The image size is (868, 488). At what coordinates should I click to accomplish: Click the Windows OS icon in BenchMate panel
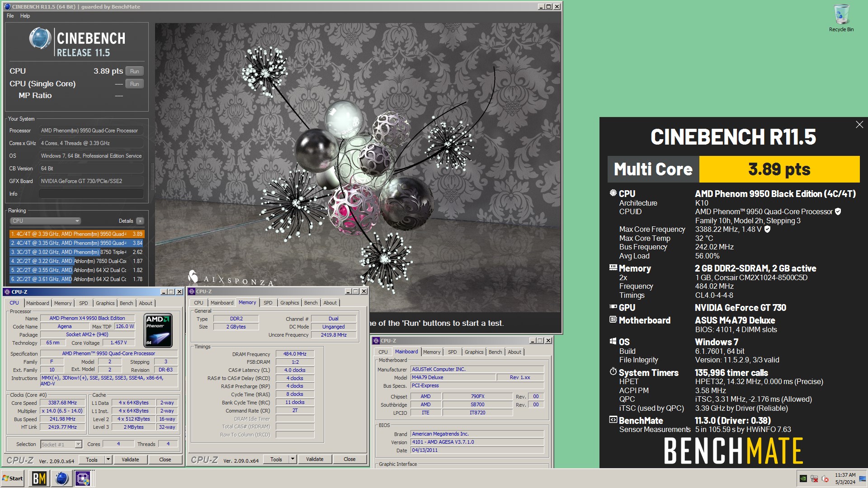613,341
